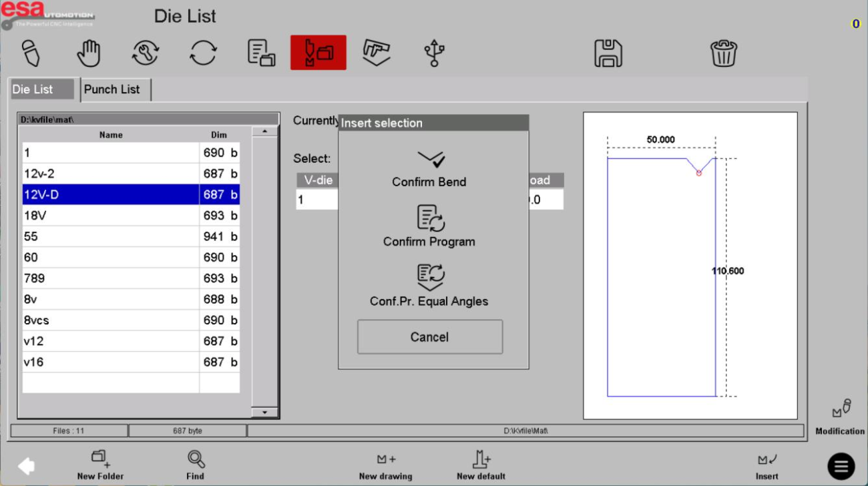Click the floppy disk save icon

(x=608, y=53)
